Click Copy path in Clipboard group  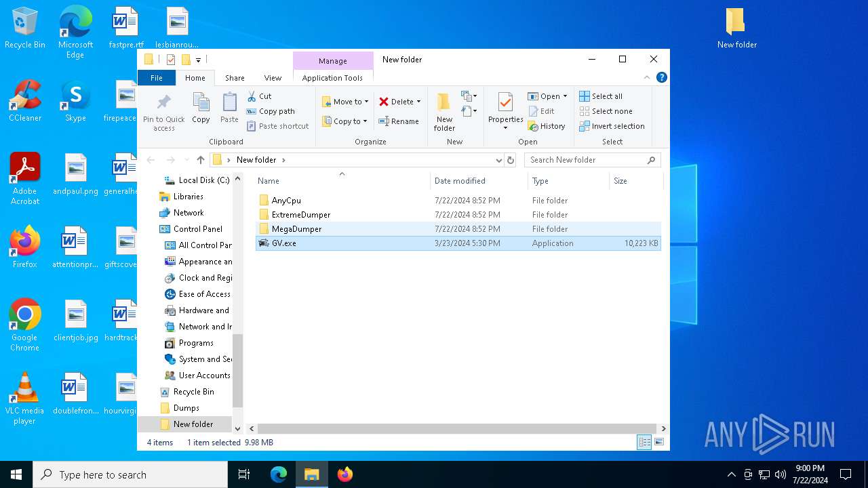click(271, 111)
